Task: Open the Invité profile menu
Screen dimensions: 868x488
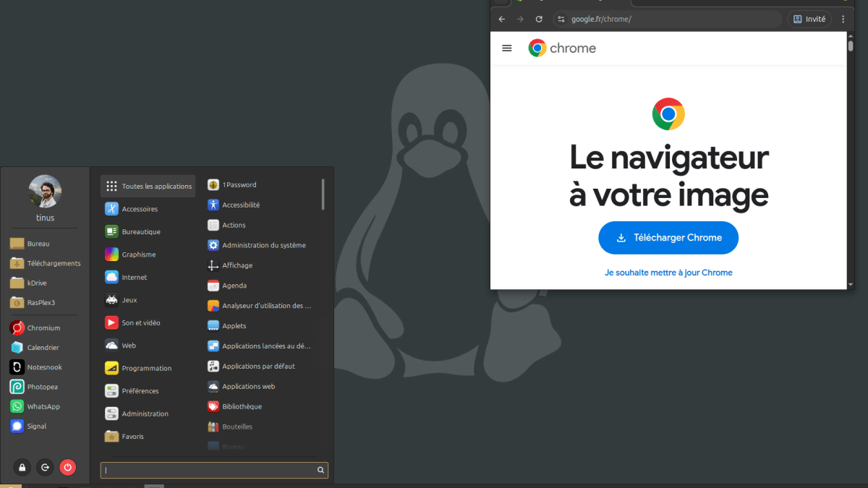Action: (x=809, y=19)
